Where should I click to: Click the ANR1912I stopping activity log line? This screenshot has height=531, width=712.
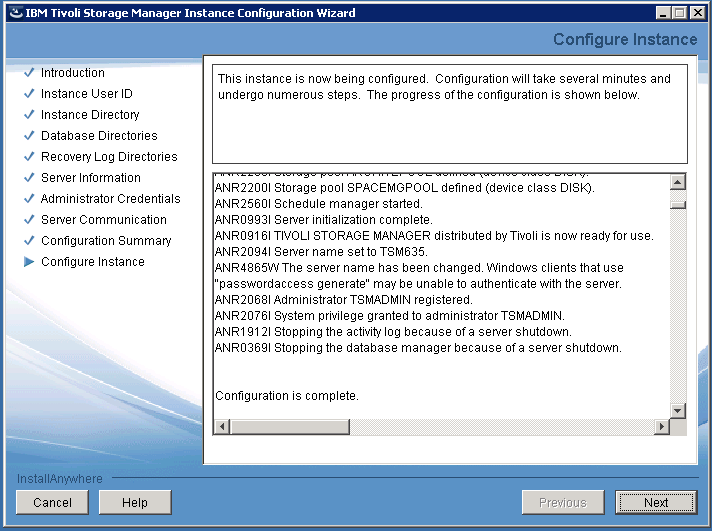coord(393,332)
